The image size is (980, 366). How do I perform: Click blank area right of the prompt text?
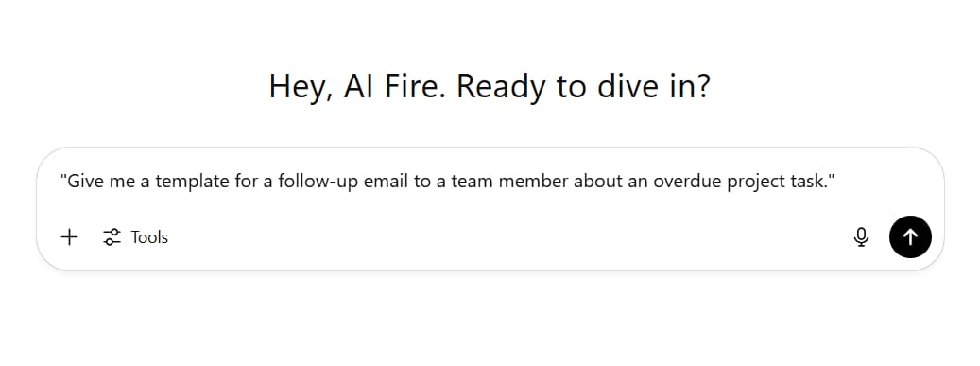887,183
